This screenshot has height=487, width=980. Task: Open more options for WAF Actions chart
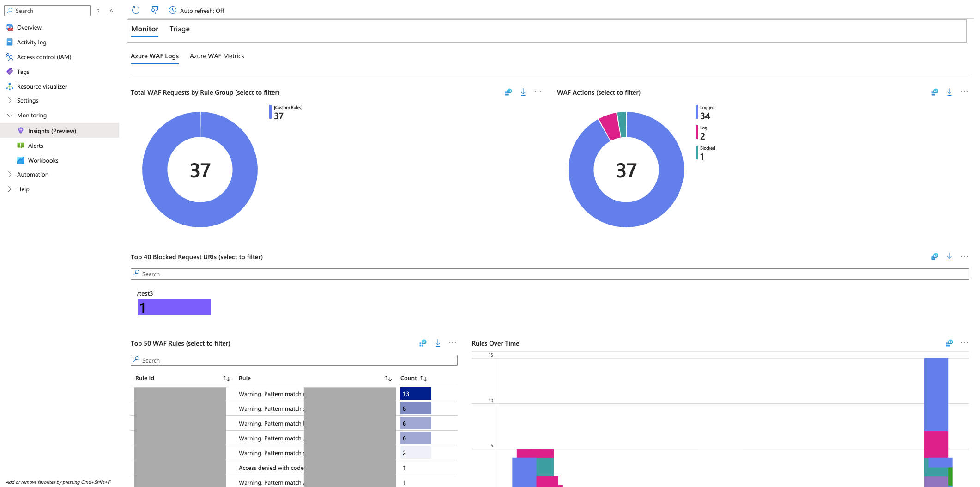click(964, 92)
